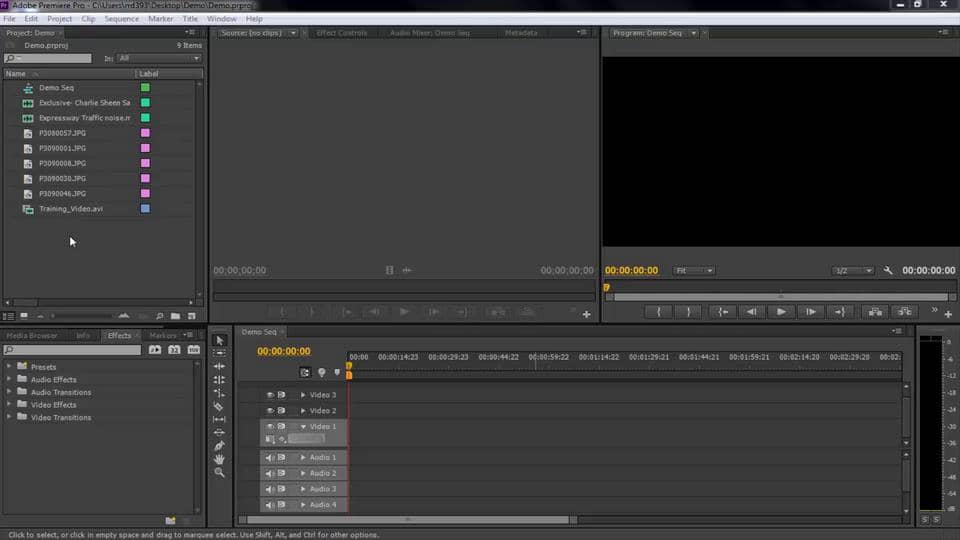This screenshot has height=540, width=960.
Task: Toggle sync lock on Video 3 track
Action: tap(282, 395)
